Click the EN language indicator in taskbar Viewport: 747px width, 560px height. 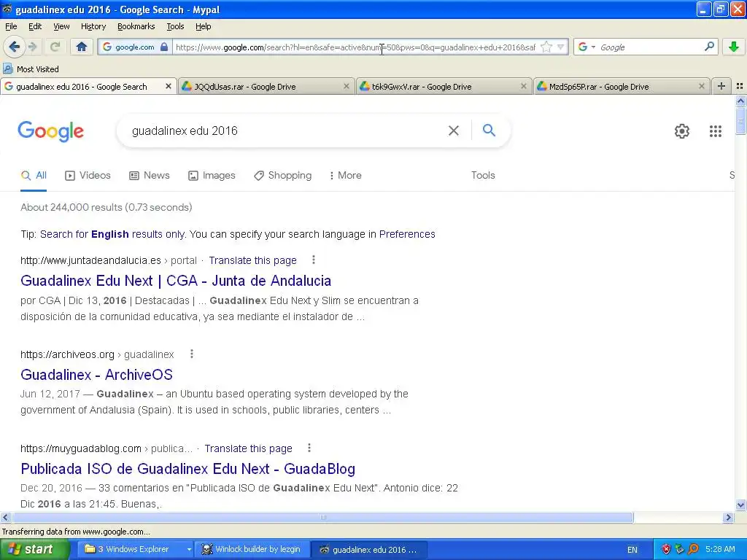click(x=632, y=550)
